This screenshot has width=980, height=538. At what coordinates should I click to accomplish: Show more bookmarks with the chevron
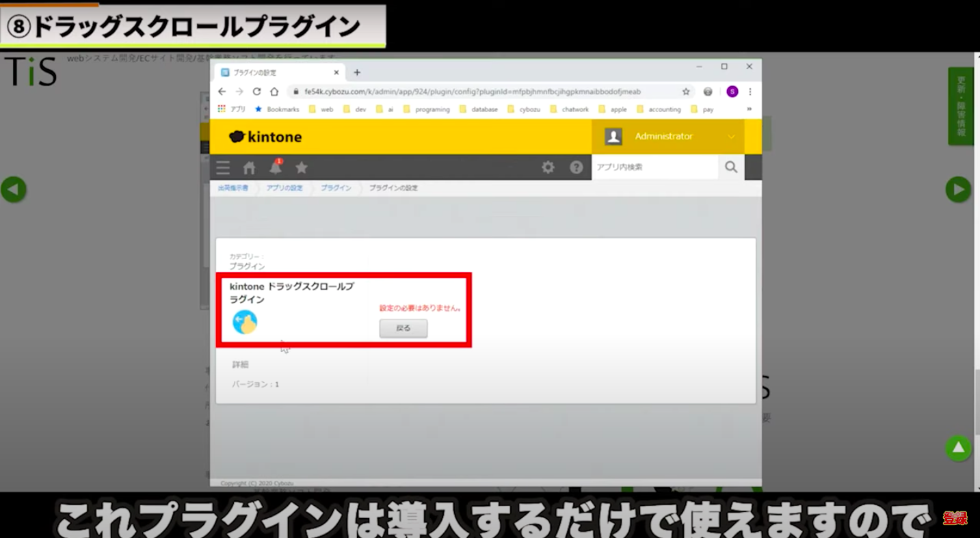(749, 109)
